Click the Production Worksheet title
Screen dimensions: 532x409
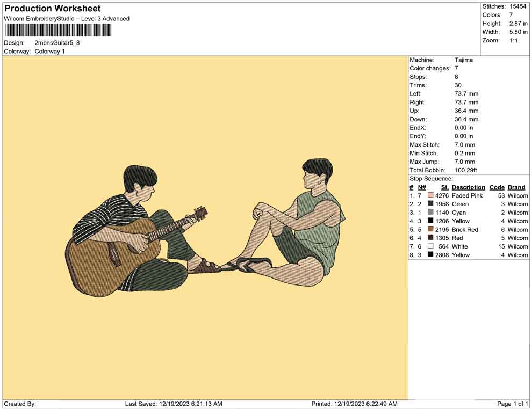pos(52,9)
